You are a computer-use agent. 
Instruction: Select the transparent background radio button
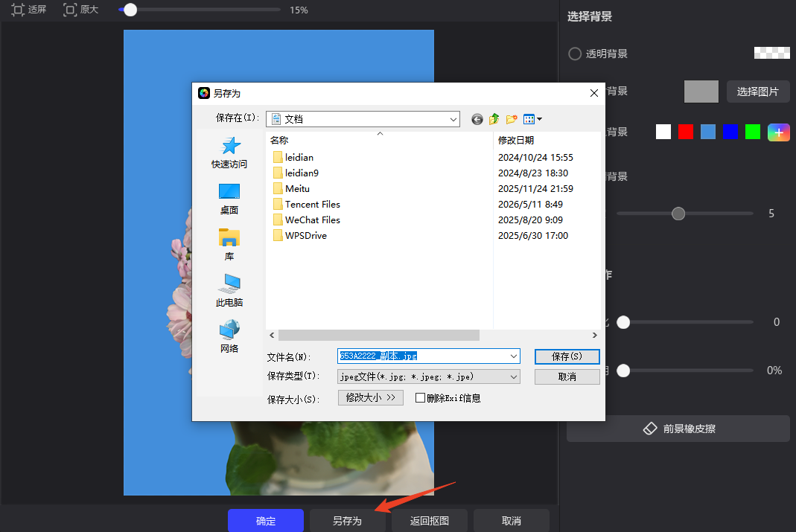coord(575,54)
